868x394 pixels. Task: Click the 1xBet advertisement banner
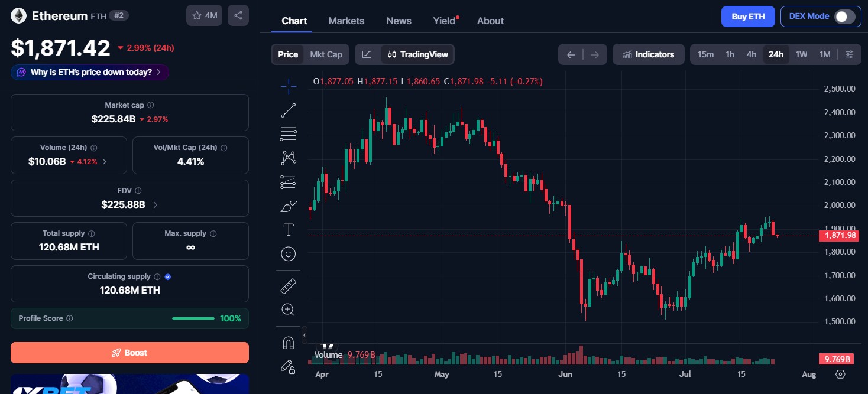click(129, 384)
